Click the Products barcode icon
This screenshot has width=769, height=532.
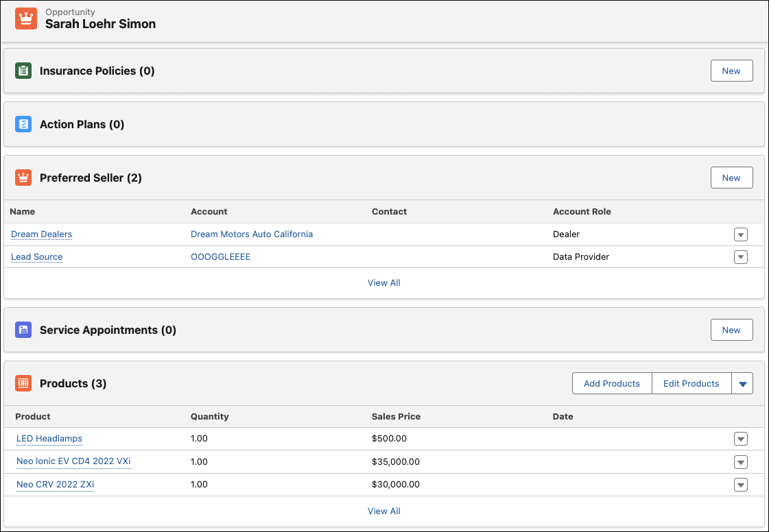[x=23, y=383]
